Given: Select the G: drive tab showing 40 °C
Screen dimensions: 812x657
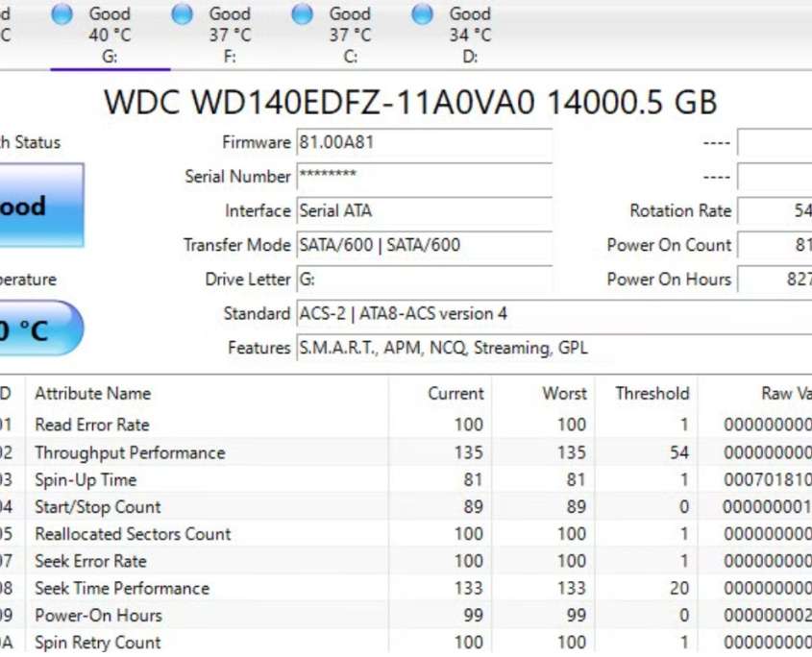Looking at the screenshot, I should [x=110, y=35].
